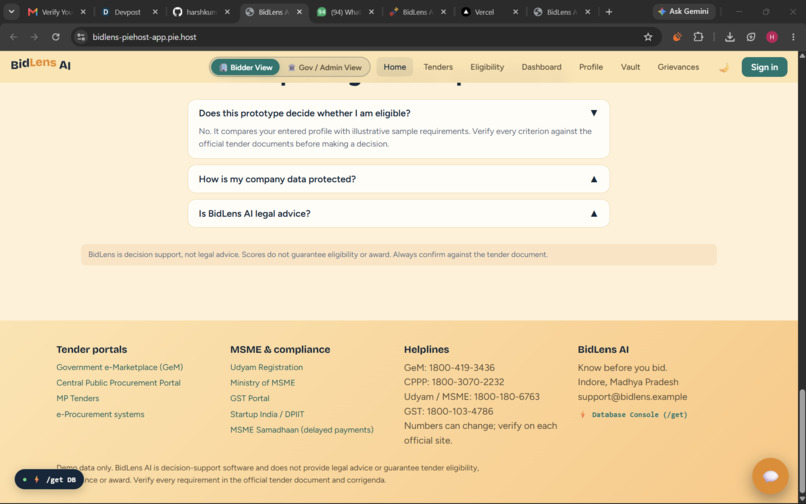
Task: Open browser Downloads icon
Action: [729, 37]
